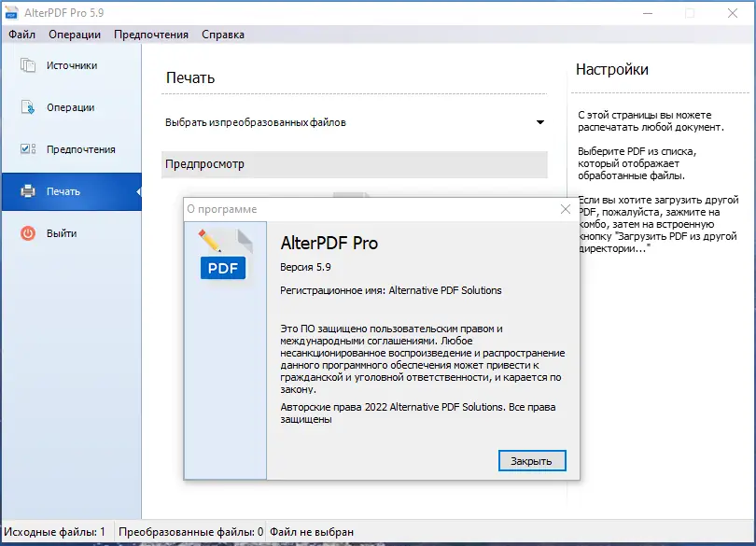Click the 'Регистрационное имя' line
Viewport: 756px width, 546px height.
click(390, 290)
